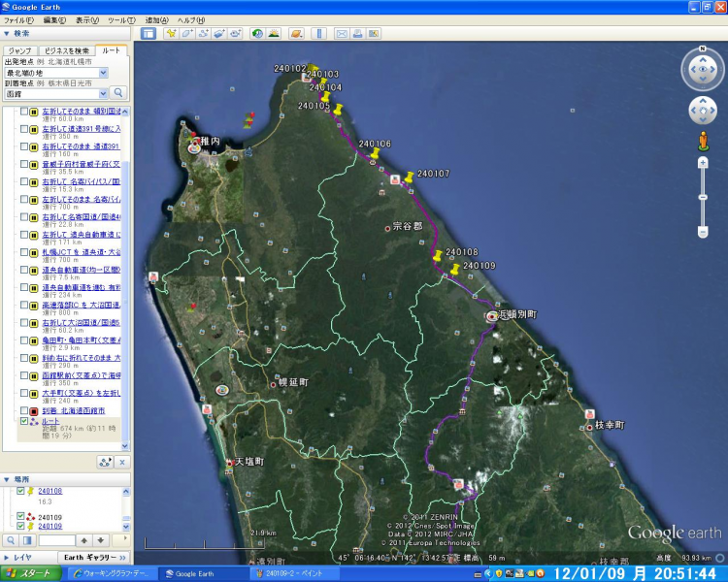Expand the レイヤ layers panel

click(7, 558)
